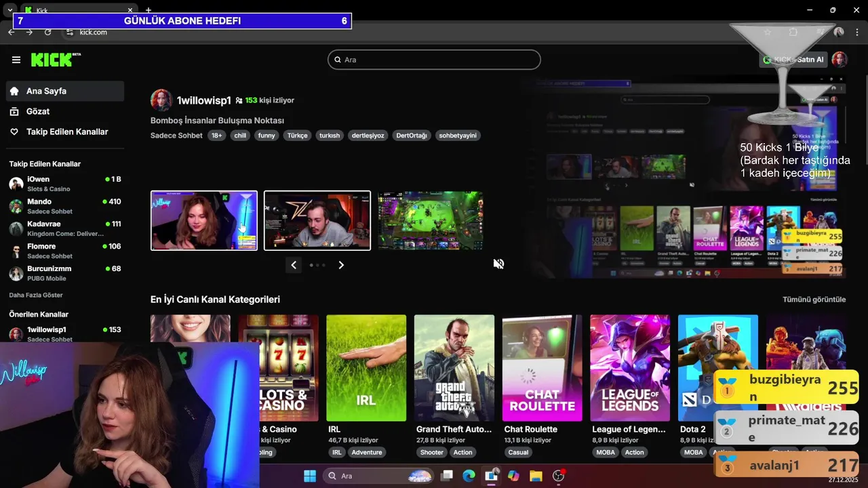Click Sadece Sohbet category under stream title
Image resolution: width=868 pixels, height=488 pixels.
[176, 136]
